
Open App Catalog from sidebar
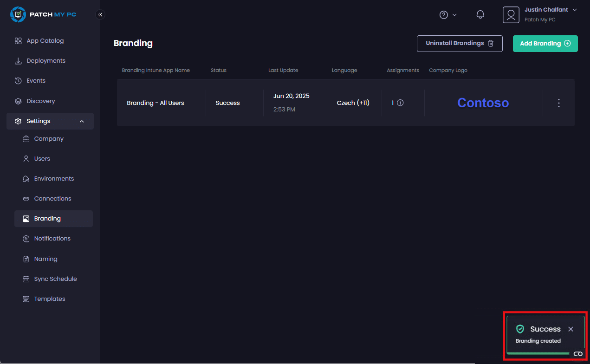pos(45,41)
